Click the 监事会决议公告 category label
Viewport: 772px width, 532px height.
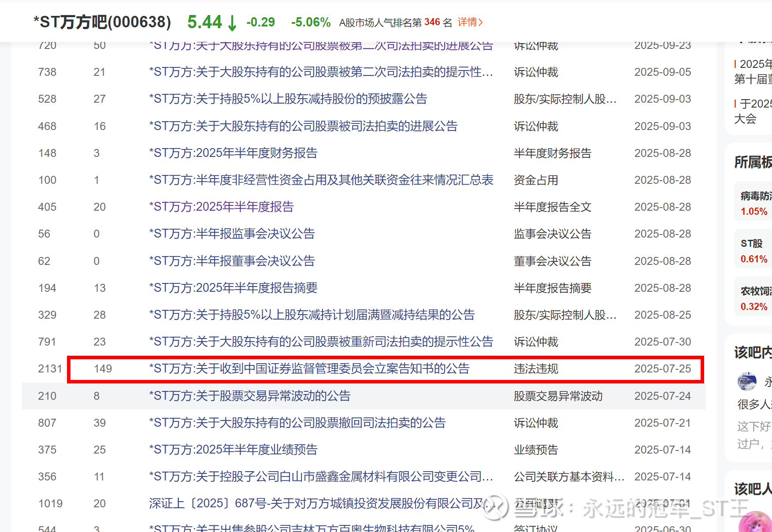click(x=553, y=234)
